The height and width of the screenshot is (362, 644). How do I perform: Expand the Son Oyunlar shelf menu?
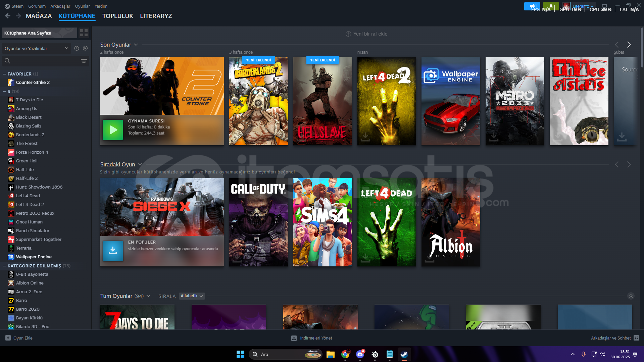(136, 45)
